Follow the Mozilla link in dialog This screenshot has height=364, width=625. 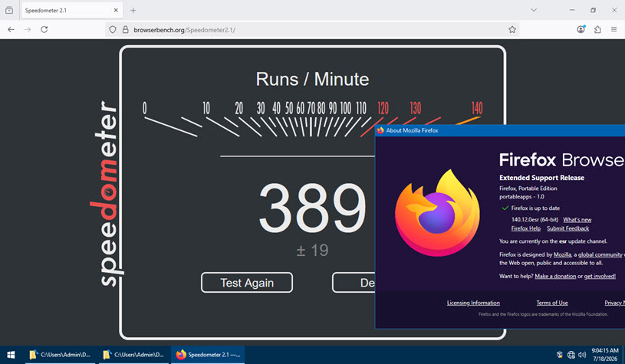[x=562, y=254]
